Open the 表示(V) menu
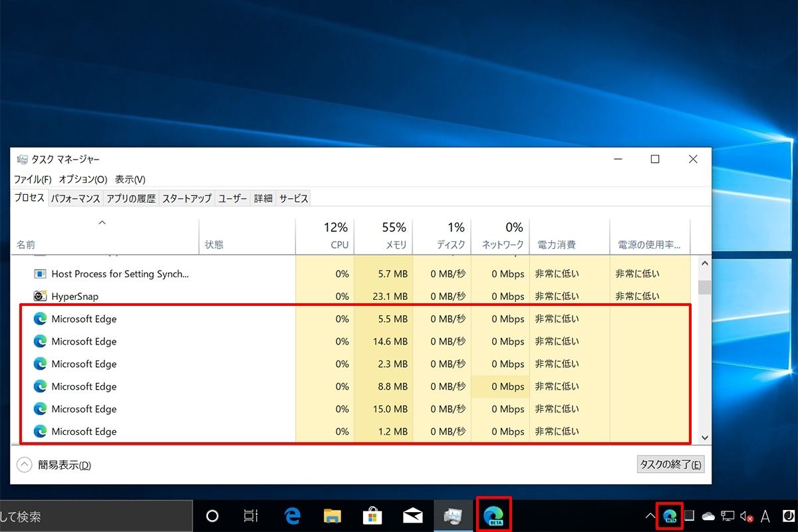 (x=130, y=180)
